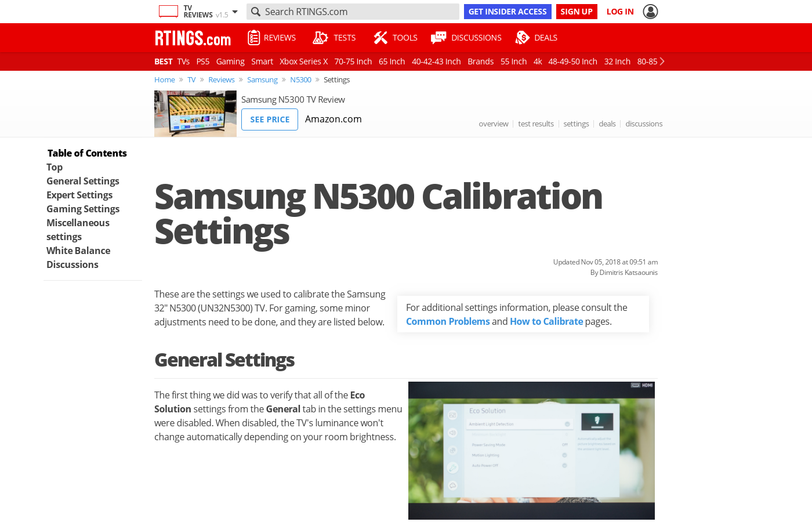Open the Common Problems link
812x522 pixels.
pyautogui.click(x=448, y=321)
